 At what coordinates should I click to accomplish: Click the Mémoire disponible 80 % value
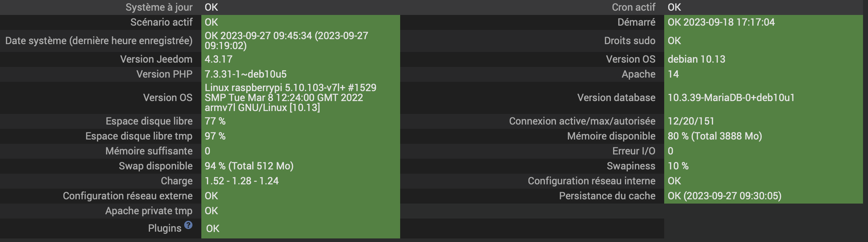click(x=715, y=136)
